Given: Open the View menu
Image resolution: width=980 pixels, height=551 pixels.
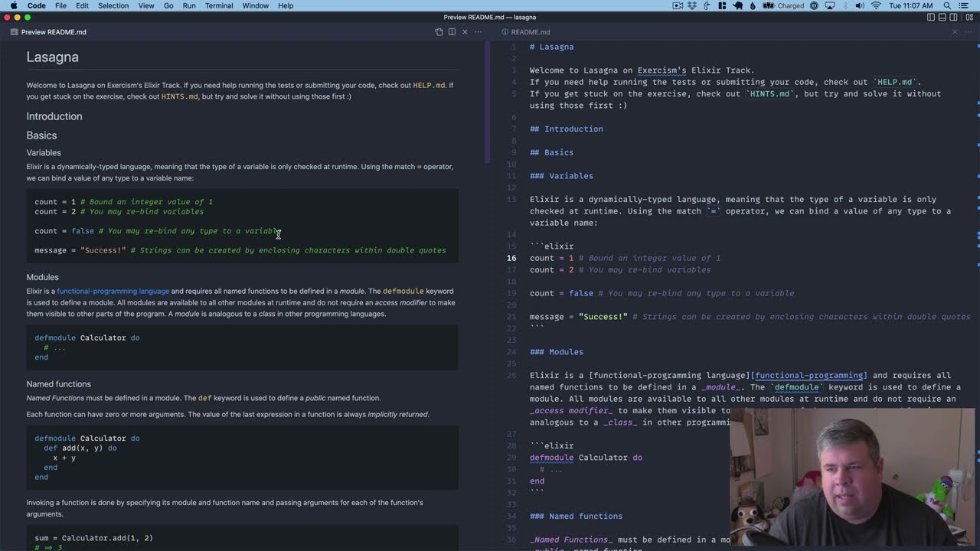Looking at the screenshot, I should pos(146,5).
